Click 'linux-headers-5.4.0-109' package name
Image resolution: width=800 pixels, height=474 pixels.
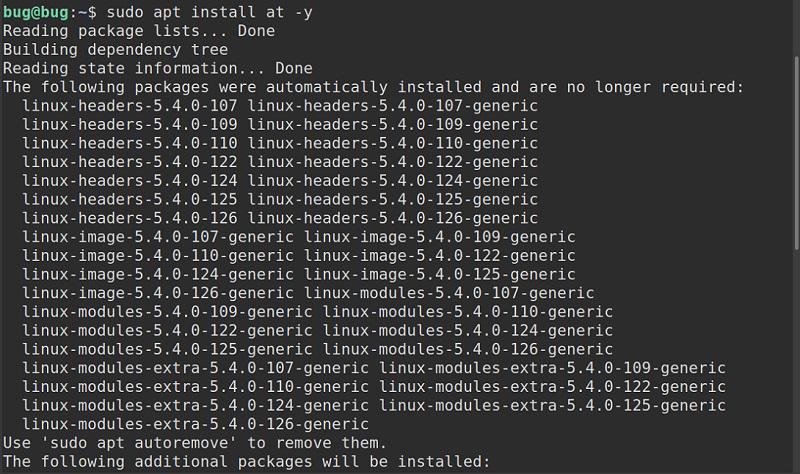(130, 124)
